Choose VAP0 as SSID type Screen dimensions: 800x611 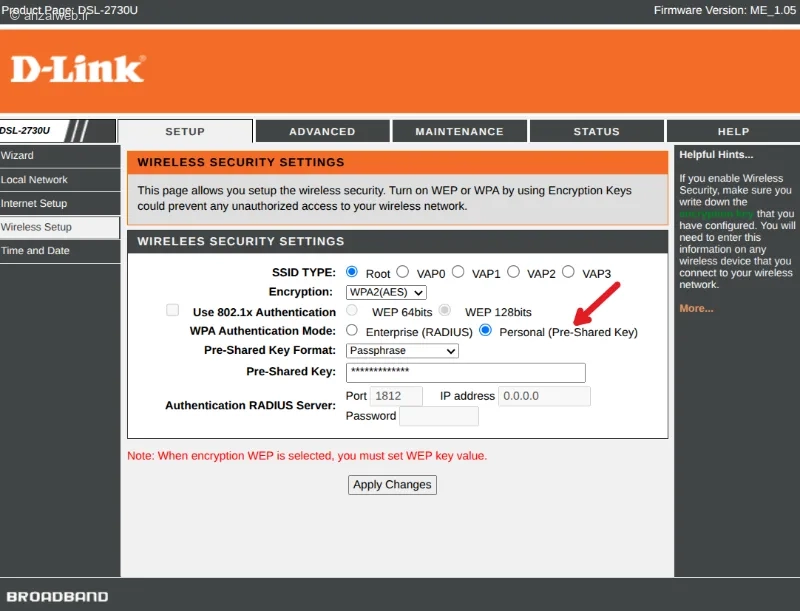[403, 272]
